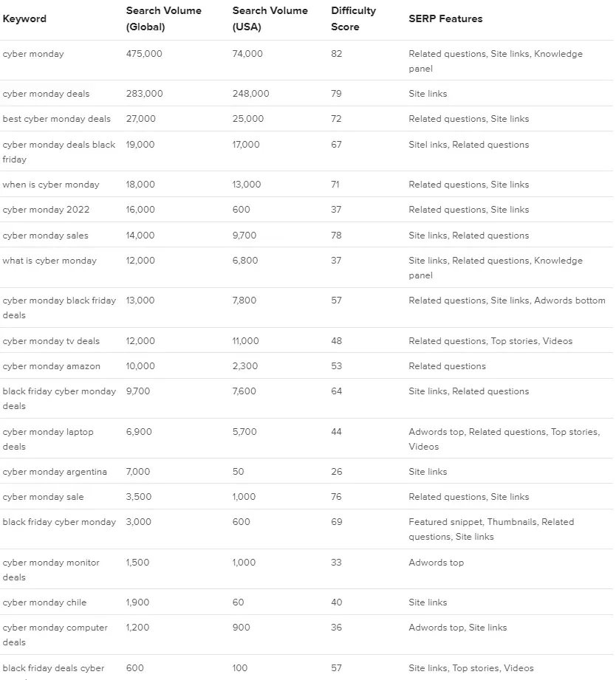Select the 'cyber monday amazon' keyword cell
616x680 pixels.
[51, 366]
